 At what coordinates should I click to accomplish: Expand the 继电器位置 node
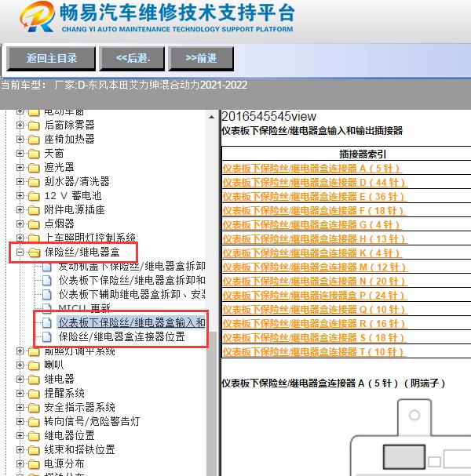pyautogui.click(x=20, y=436)
